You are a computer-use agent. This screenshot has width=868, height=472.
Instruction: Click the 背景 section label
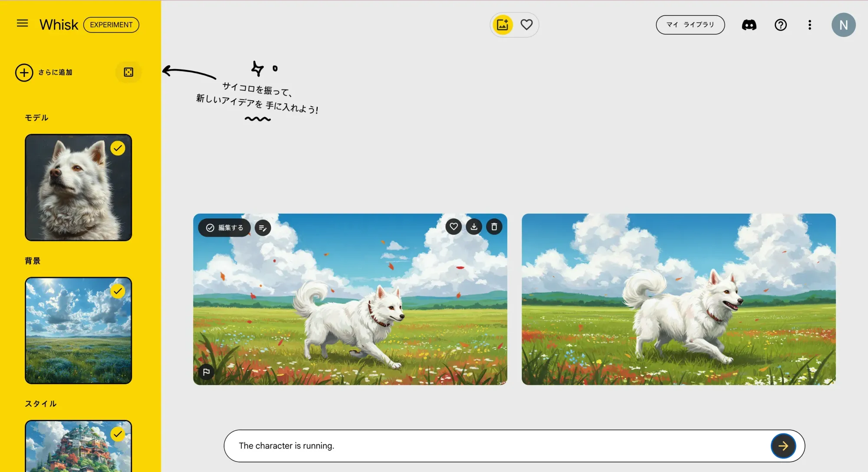33,261
